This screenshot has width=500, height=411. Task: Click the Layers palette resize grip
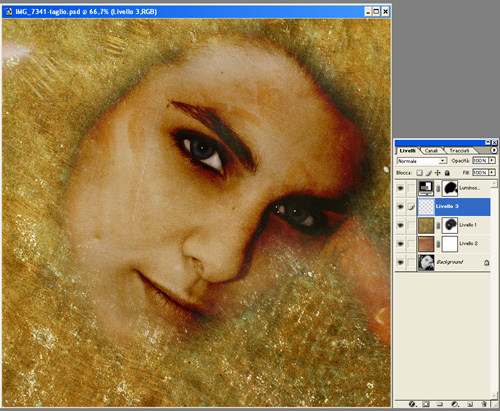pyautogui.click(x=494, y=404)
